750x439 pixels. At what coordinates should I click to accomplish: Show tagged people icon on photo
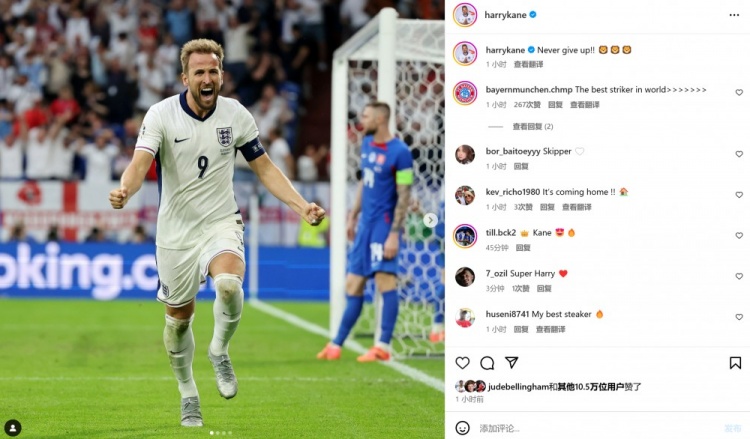[13, 427]
